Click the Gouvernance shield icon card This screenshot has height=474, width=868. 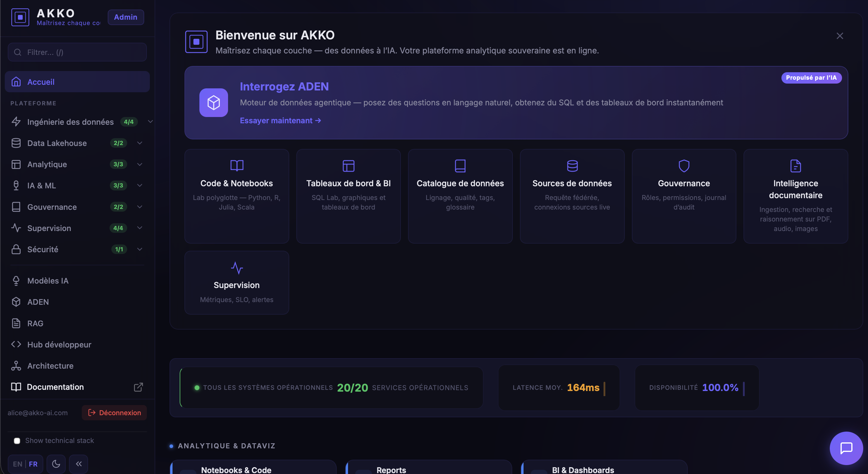[684, 165]
